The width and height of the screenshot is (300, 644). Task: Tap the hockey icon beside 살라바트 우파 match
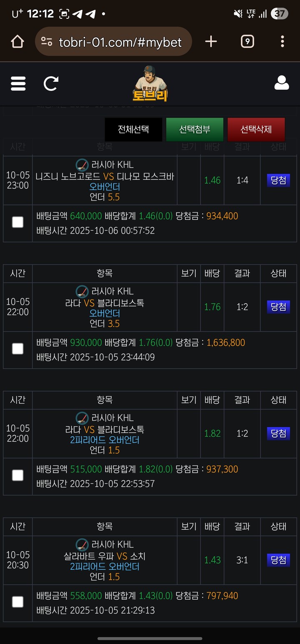click(x=82, y=544)
